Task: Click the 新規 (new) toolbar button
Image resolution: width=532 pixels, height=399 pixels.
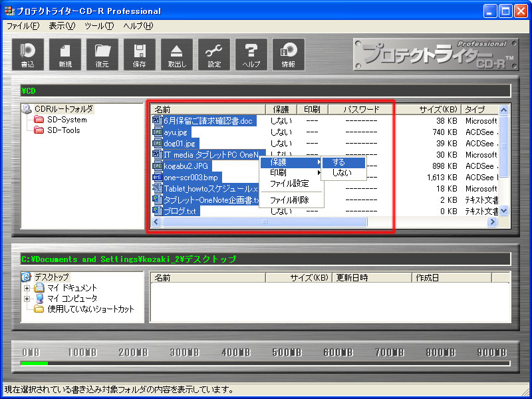Action: [x=65, y=55]
